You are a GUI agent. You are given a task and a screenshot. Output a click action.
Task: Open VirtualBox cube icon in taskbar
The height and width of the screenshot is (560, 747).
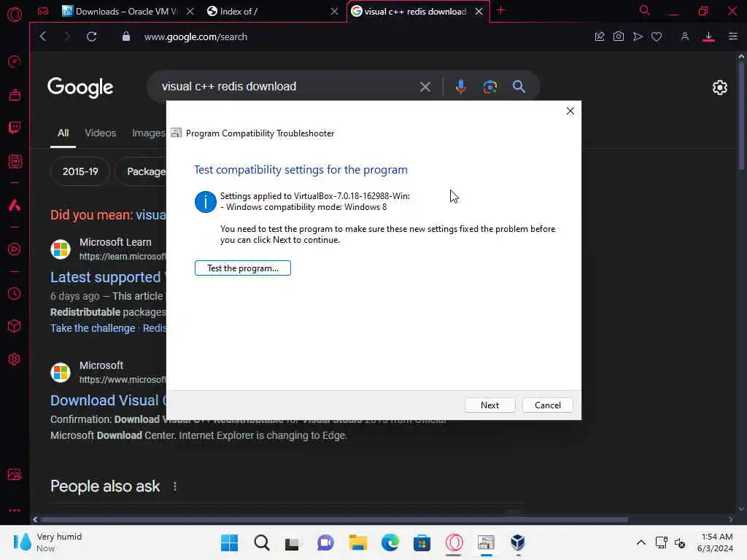click(517, 542)
